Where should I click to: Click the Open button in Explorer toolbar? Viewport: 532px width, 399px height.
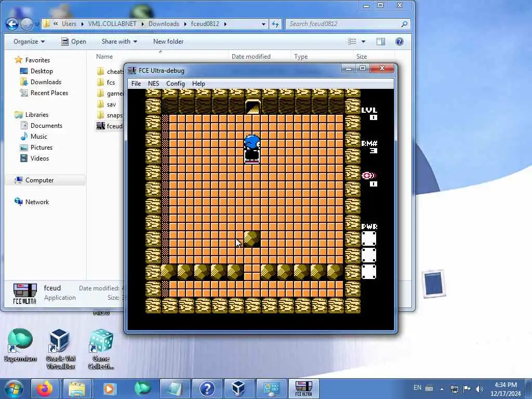pos(74,42)
